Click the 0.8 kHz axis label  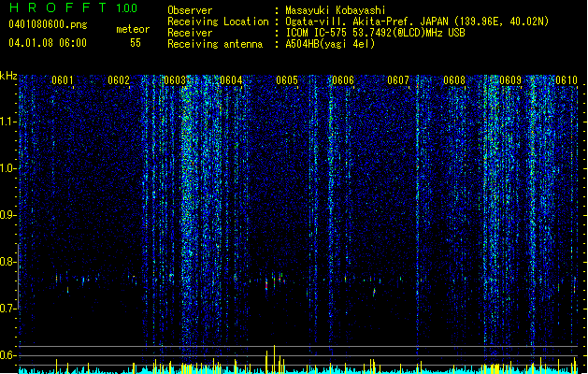(8, 262)
